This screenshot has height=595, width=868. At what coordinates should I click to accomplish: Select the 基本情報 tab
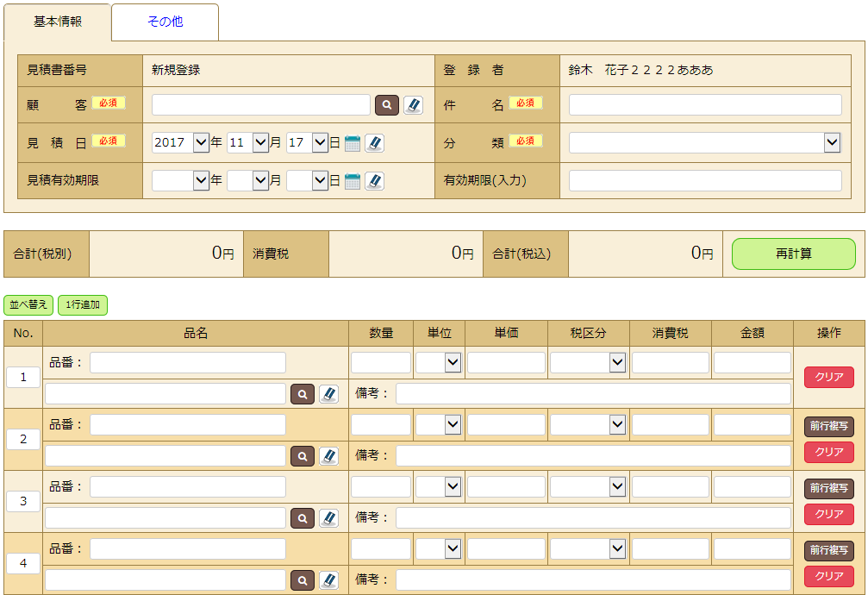58,22
